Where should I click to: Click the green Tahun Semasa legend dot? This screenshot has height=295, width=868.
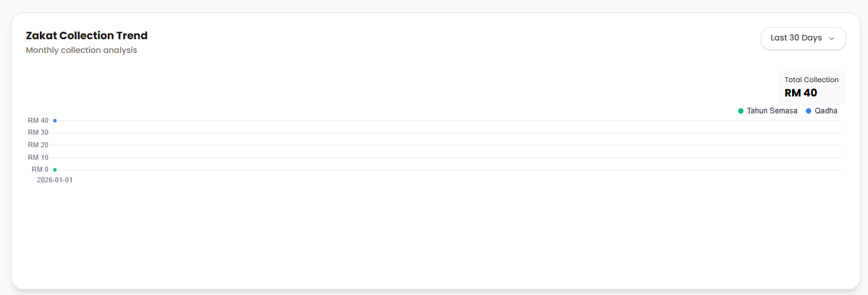pos(740,111)
